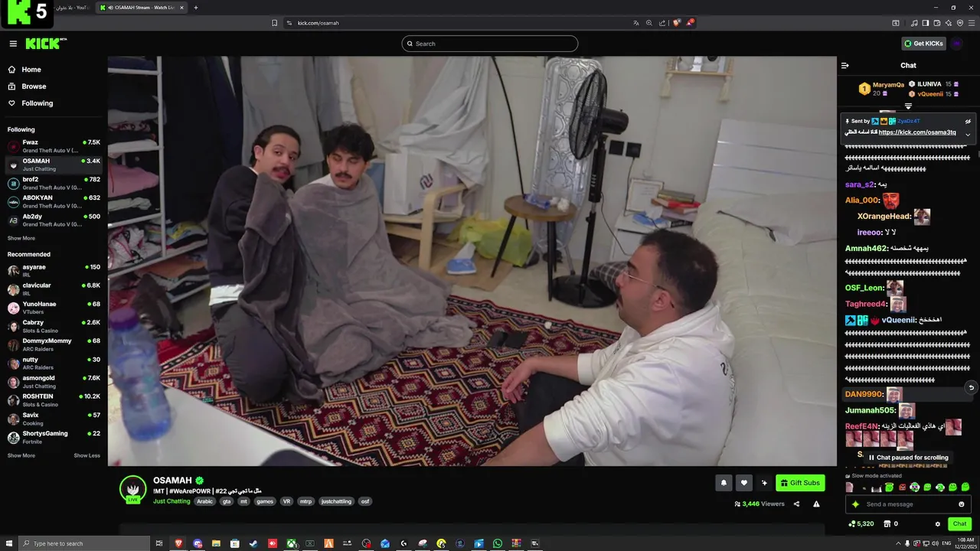
Task: Click the sparkle subscribe icon
Action: (764, 483)
